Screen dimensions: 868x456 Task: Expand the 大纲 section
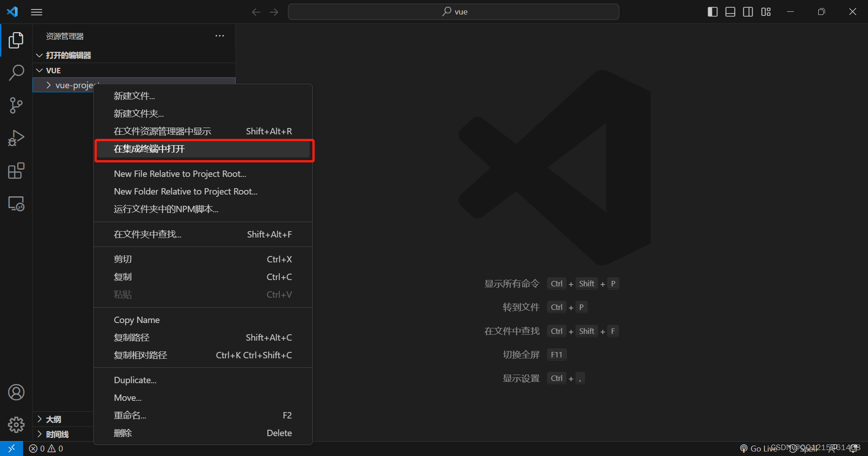(63, 419)
